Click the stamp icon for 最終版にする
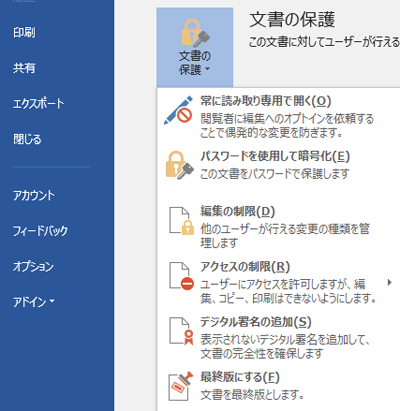400x411 pixels. click(181, 386)
